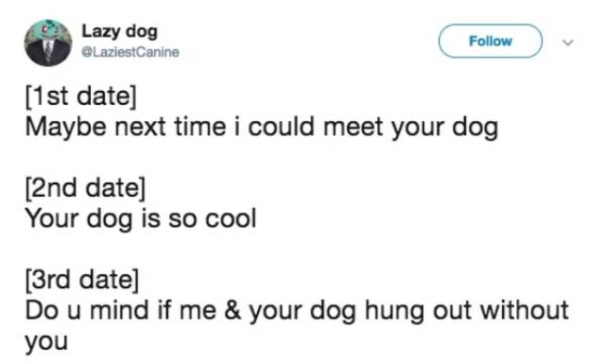The image size is (605, 364).
Task: Click the final word 'you' in tweet
Action: [x=46, y=342]
